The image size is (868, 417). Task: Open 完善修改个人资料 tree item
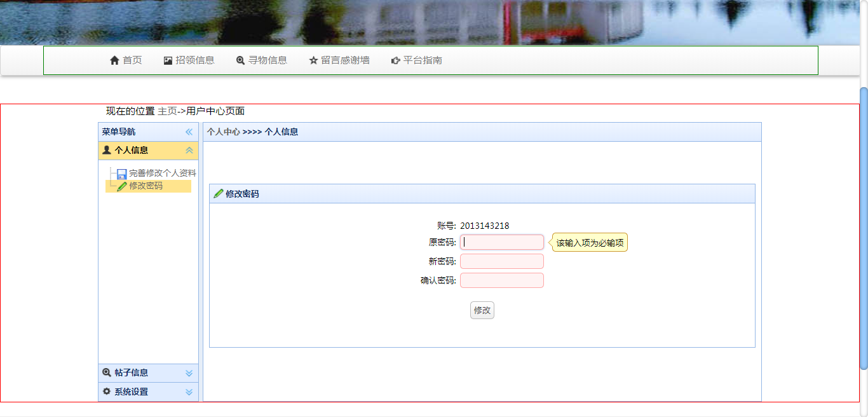[x=163, y=173]
